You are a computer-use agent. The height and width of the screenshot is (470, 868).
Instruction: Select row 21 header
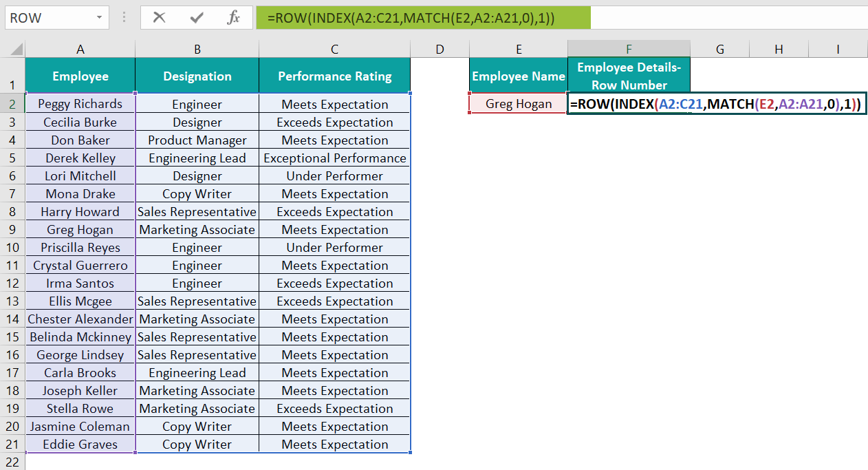pos(12,444)
